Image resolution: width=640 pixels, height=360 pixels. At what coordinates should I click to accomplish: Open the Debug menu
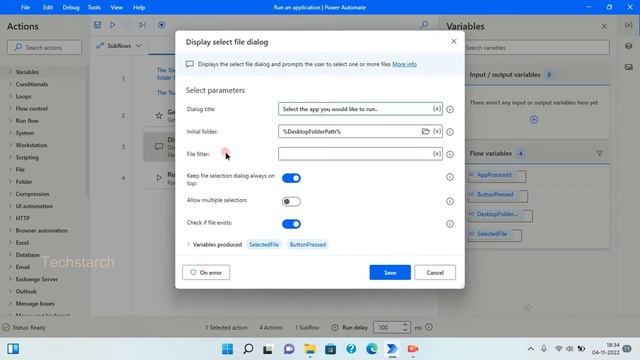[x=71, y=7]
